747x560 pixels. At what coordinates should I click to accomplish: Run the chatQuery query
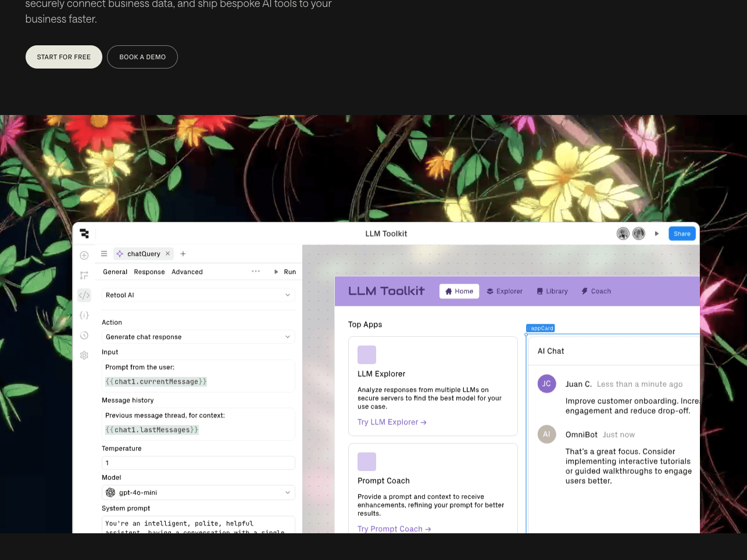pyautogui.click(x=285, y=272)
